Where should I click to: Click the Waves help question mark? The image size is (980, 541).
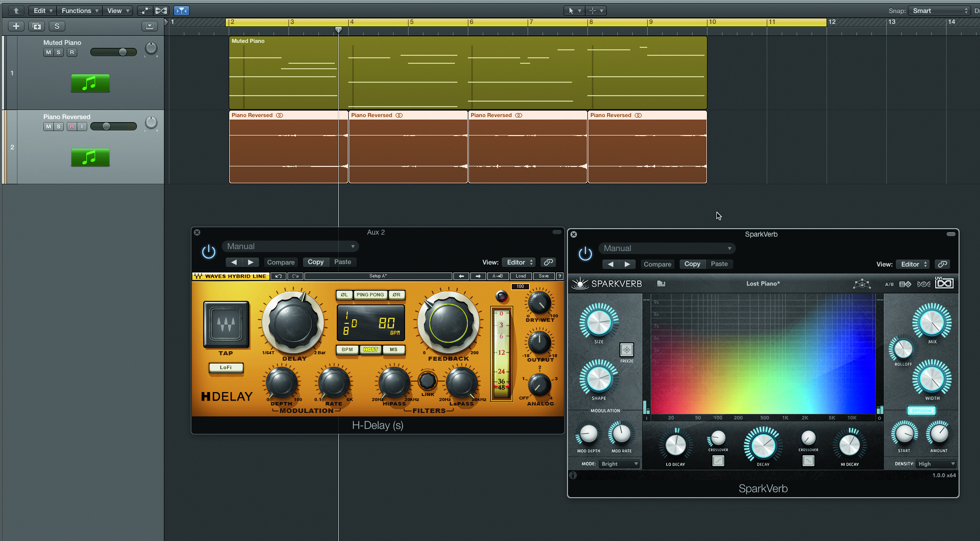click(560, 276)
